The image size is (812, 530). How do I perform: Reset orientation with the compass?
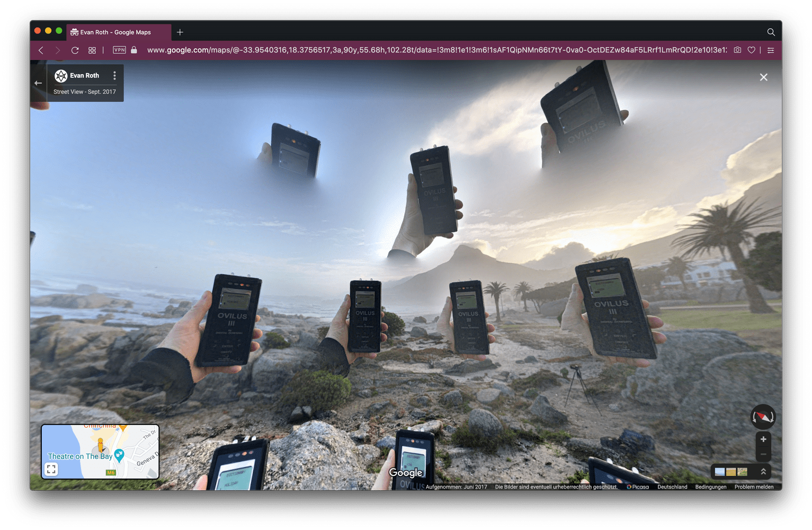763,417
